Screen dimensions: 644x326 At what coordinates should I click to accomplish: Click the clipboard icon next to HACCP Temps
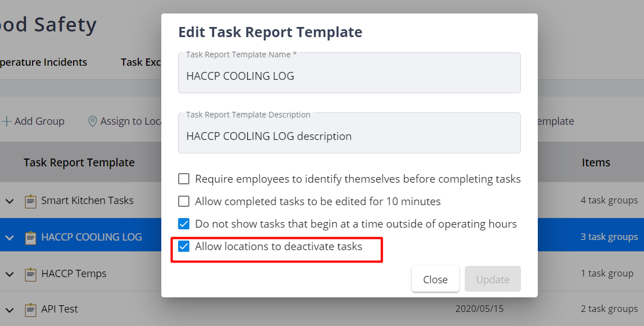pos(30,274)
